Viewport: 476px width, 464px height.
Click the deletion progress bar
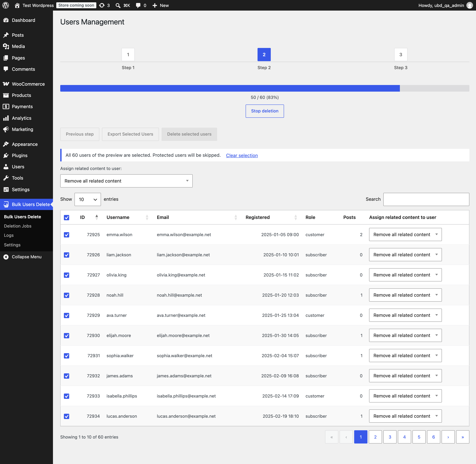265,88
